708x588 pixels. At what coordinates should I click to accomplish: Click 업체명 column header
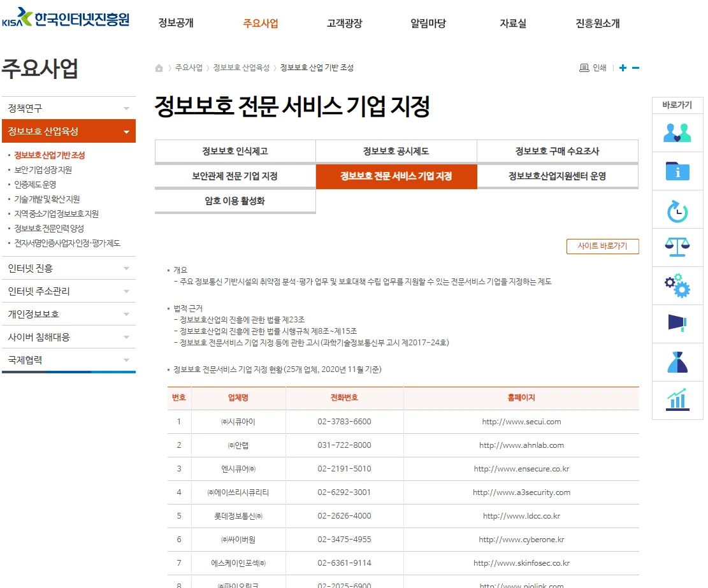click(x=238, y=398)
